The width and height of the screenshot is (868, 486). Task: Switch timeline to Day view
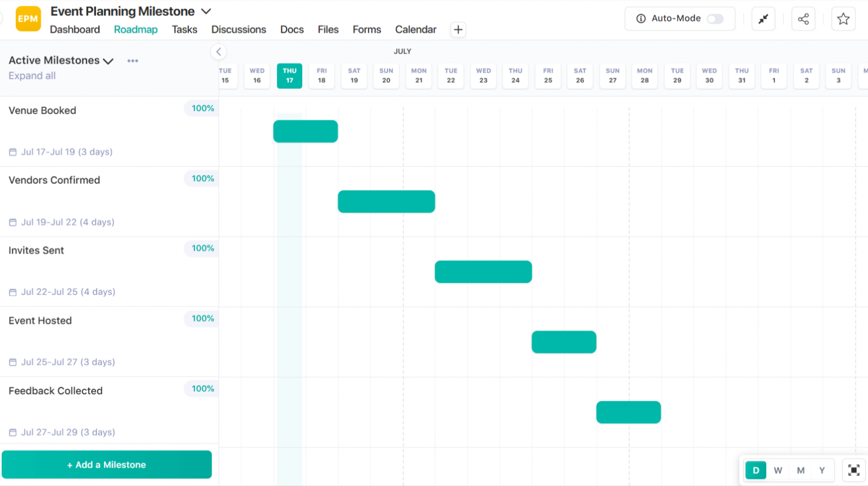tap(756, 470)
